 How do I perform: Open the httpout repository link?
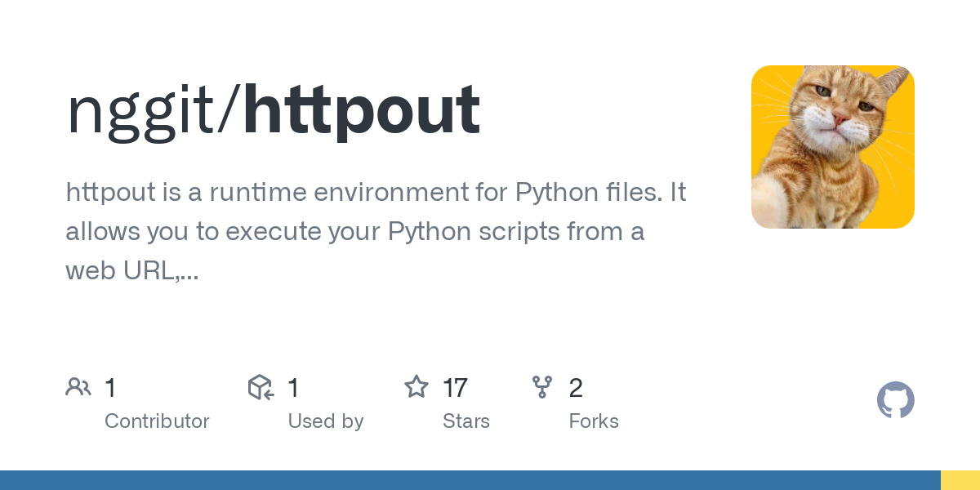[359, 109]
